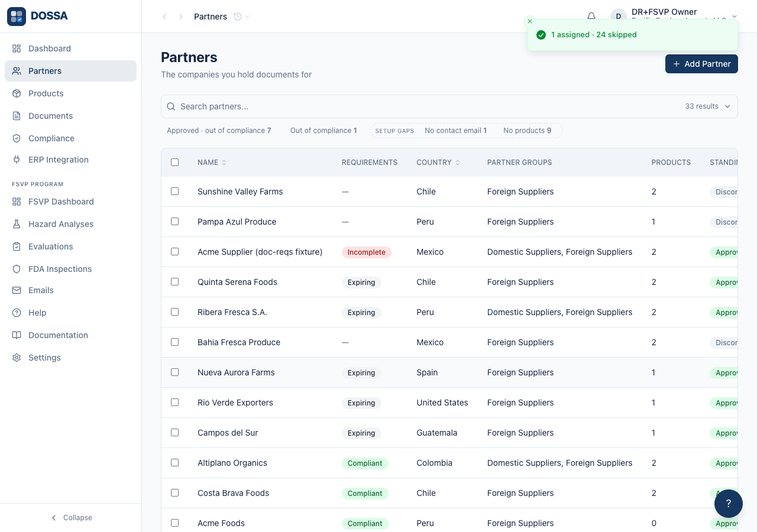Click the Add Partner button

pyautogui.click(x=701, y=64)
